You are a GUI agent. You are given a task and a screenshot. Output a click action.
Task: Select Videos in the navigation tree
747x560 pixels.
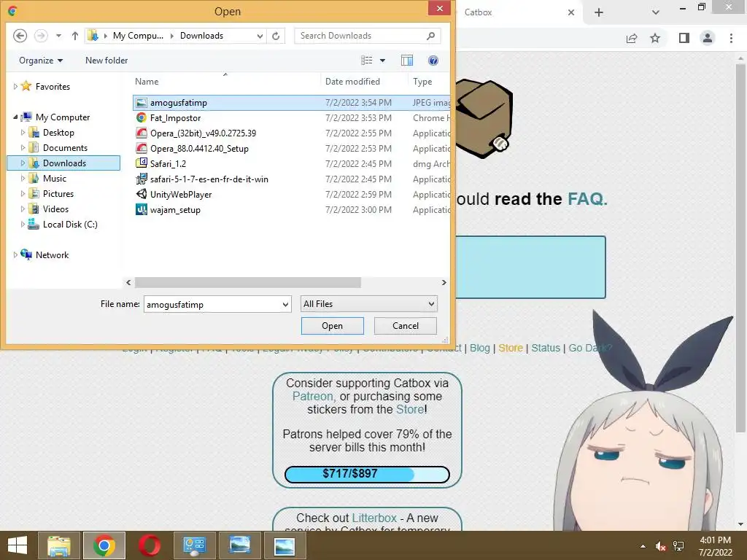(55, 209)
